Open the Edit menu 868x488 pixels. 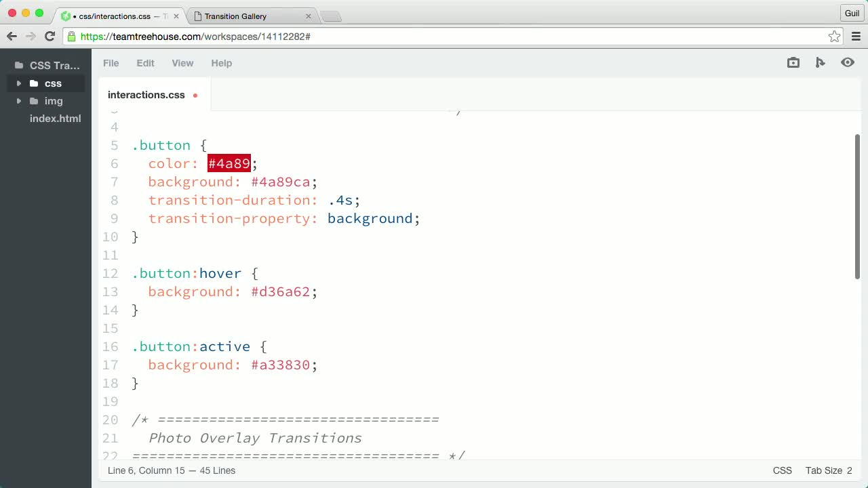point(145,63)
